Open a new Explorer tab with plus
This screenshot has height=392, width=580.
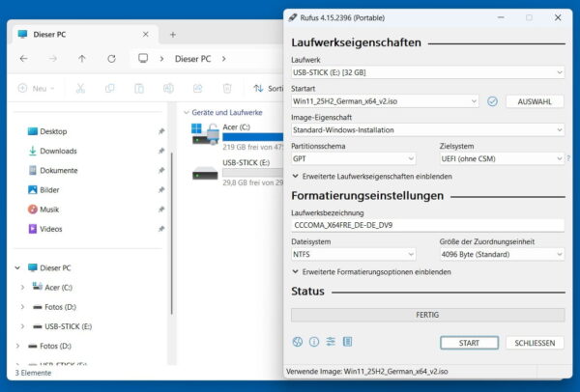tap(173, 35)
